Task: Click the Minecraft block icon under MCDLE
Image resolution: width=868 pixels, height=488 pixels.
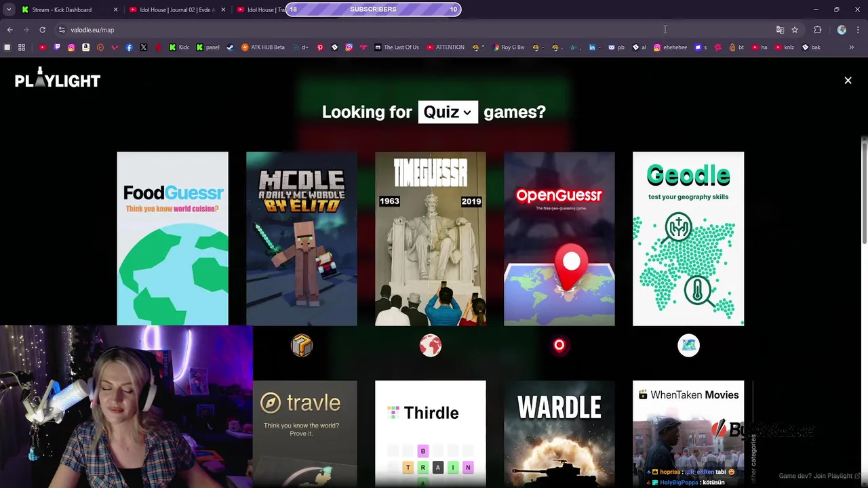Action: tap(302, 346)
